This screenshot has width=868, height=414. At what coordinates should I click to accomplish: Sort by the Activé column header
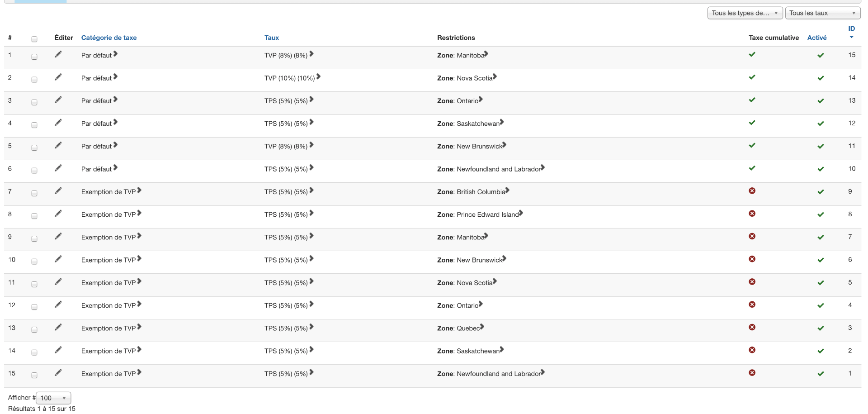click(817, 38)
